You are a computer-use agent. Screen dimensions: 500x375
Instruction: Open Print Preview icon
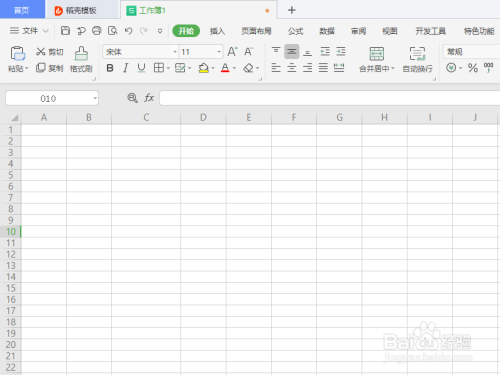point(113,31)
